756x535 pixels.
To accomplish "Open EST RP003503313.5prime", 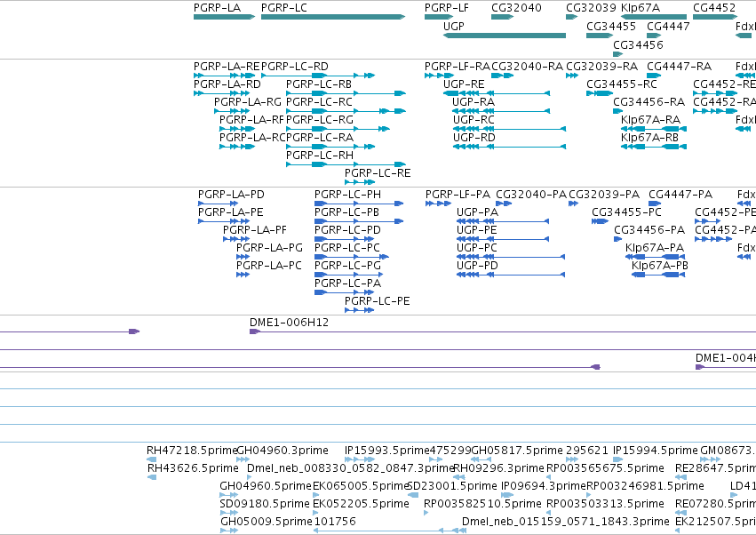I will 605,504.
